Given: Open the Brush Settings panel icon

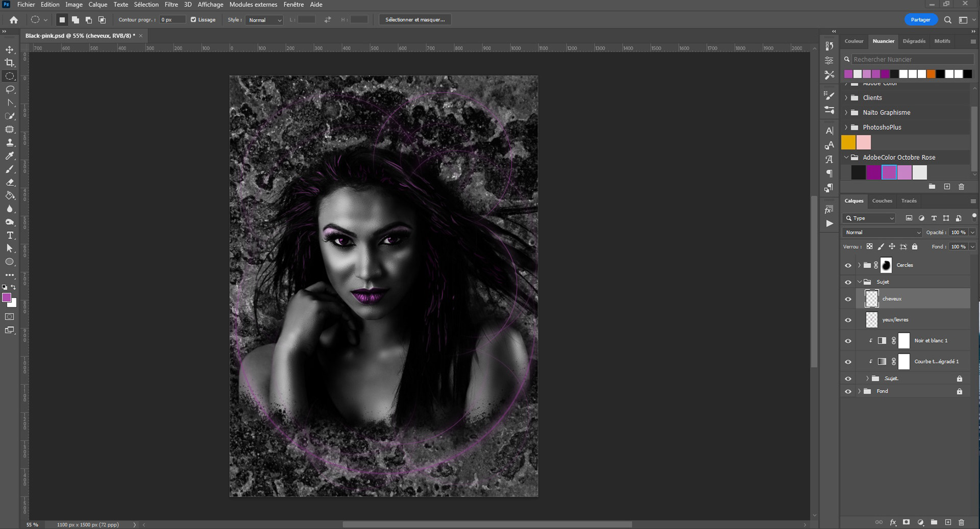Looking at the screenshot, I should pyautogui.click(x=829, y=95).
